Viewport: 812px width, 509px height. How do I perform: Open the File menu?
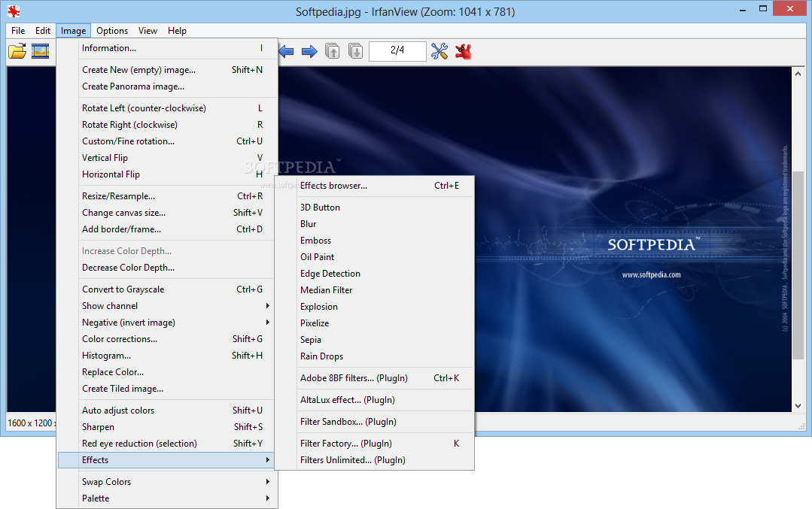[x=18, y=31]
